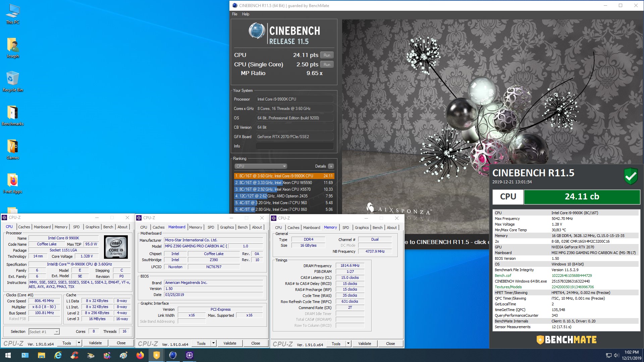Screen dimensions: 644x362
Task: Select the Xeon CPU W5590 ranking row
Action: tap(284, 183)
